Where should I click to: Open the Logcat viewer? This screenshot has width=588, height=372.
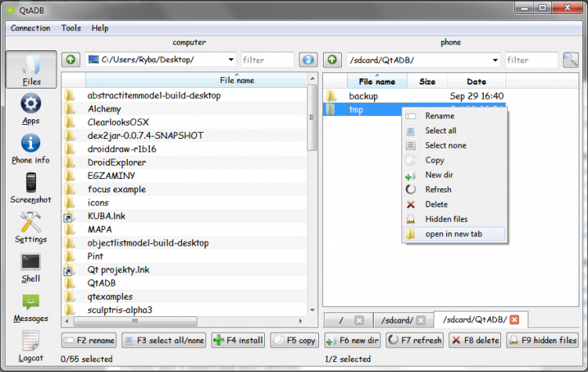point(31,347)
